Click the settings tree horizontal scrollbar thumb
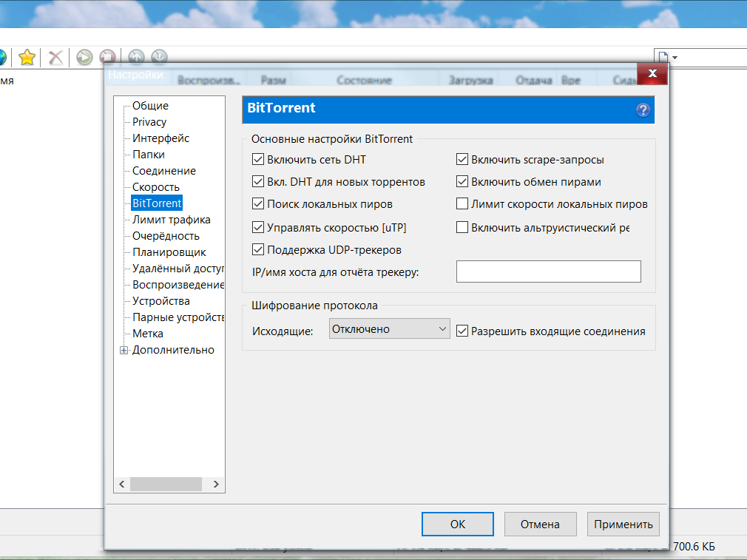Image resolution: width=747 pixels, height=560 pixels. tap(166, 485)
